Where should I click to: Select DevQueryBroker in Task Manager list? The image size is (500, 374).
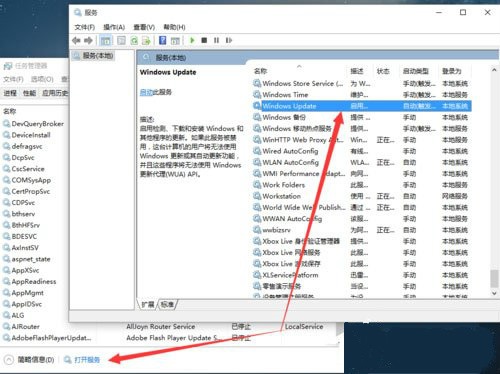(37, 124)
